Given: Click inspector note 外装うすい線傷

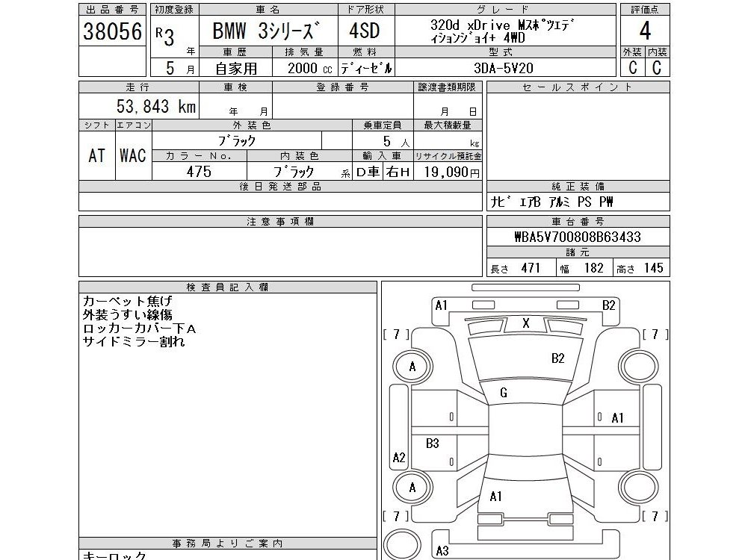Looking at the screenshot, I should coord(127,314).
